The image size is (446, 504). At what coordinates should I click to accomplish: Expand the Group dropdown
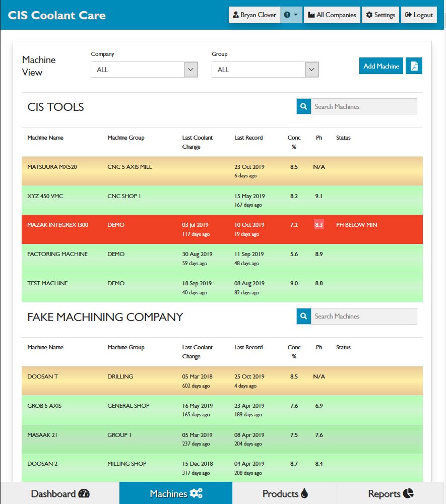click(x=265, y=70)
